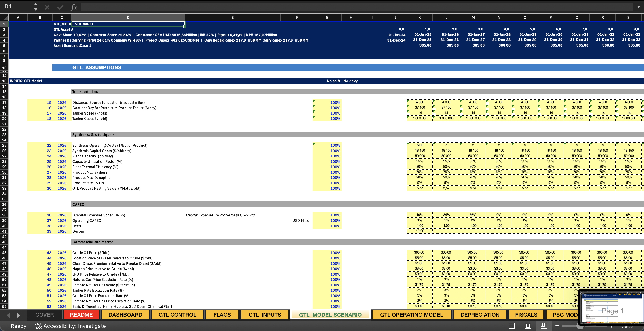This screenshot has height=331, width=644.
Task: Select row 38 header
Action: [4, 215]
